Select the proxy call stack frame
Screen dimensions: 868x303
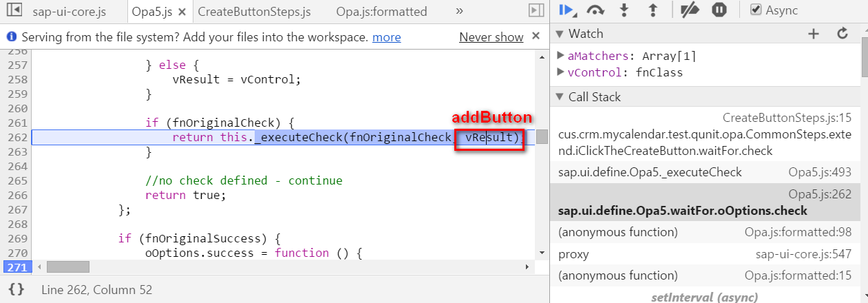coord(705,255)
